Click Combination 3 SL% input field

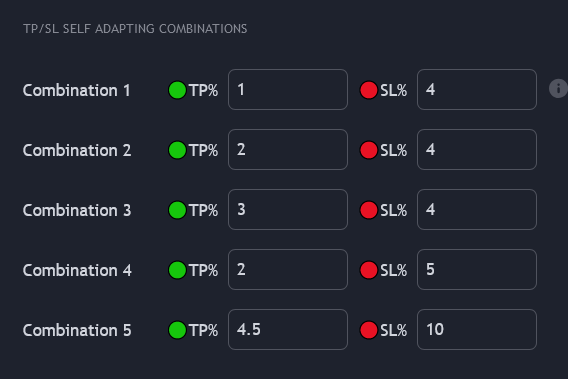(x=477, y=209)
